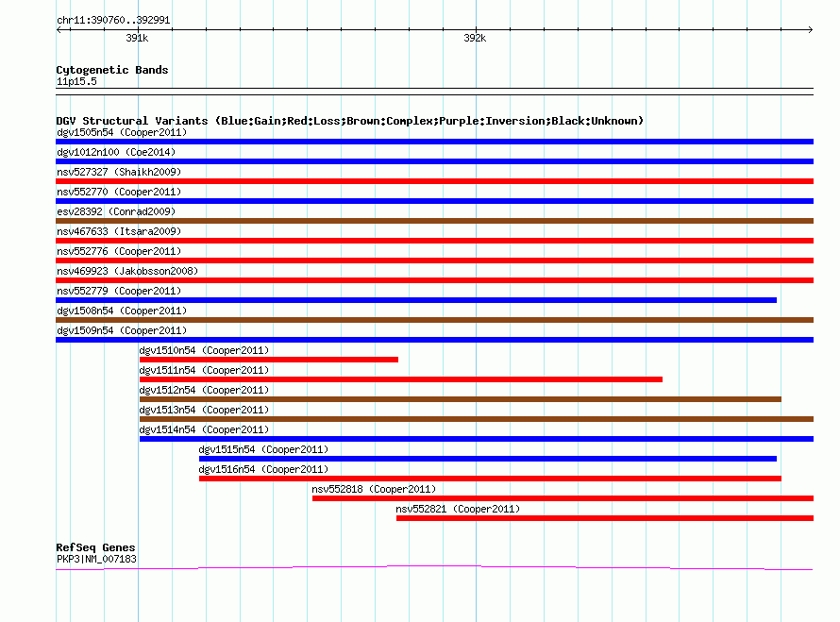Click the nsv552776 (Cooper2011) label
The height and width of the screenshot is (622, 840).
click(119, 251)
